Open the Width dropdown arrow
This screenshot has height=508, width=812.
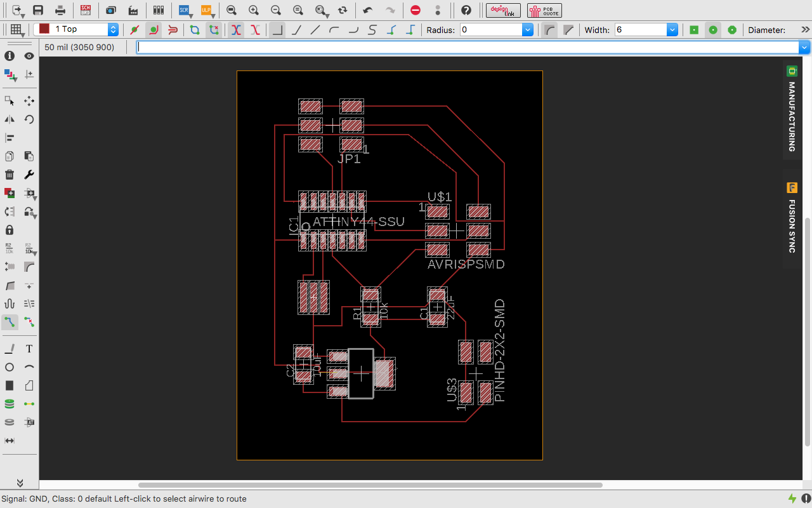click(672, 30)
